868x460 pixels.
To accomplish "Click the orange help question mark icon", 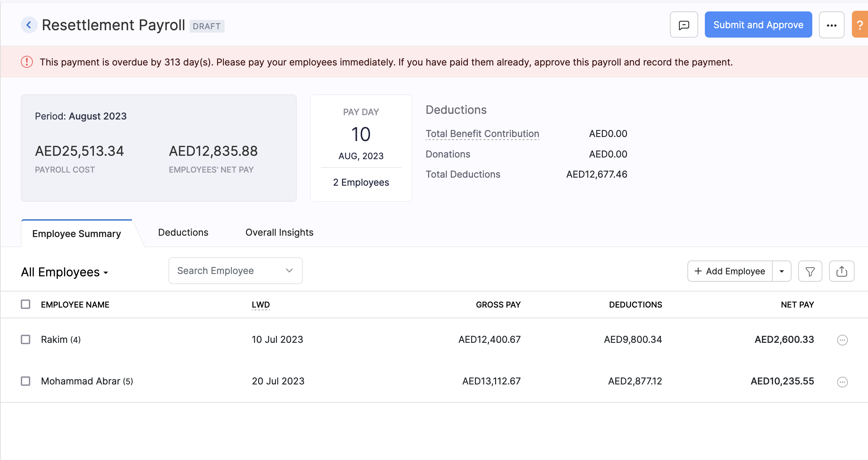I will 860,25.
